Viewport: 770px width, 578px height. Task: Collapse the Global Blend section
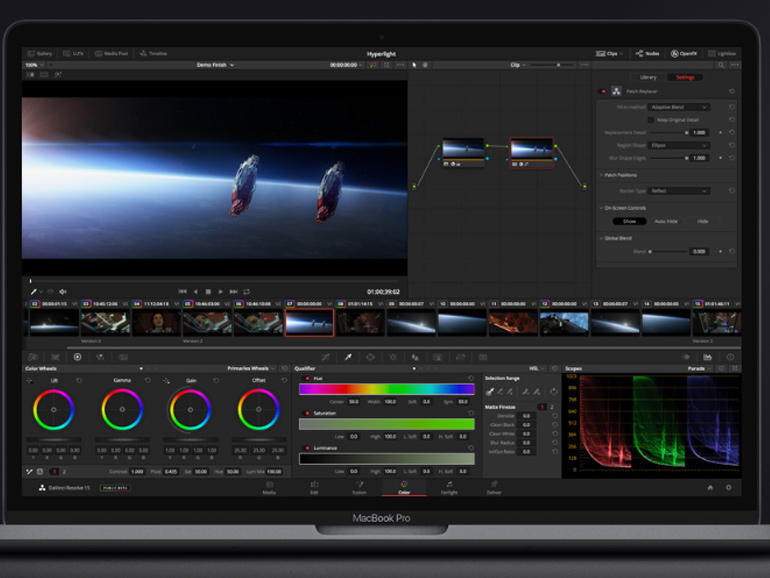point(616,238)
